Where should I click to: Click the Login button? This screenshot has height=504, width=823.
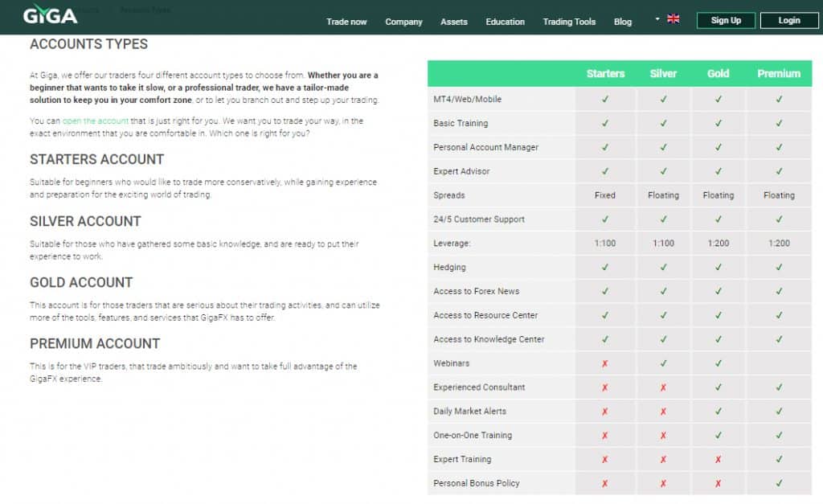point(789,20)
